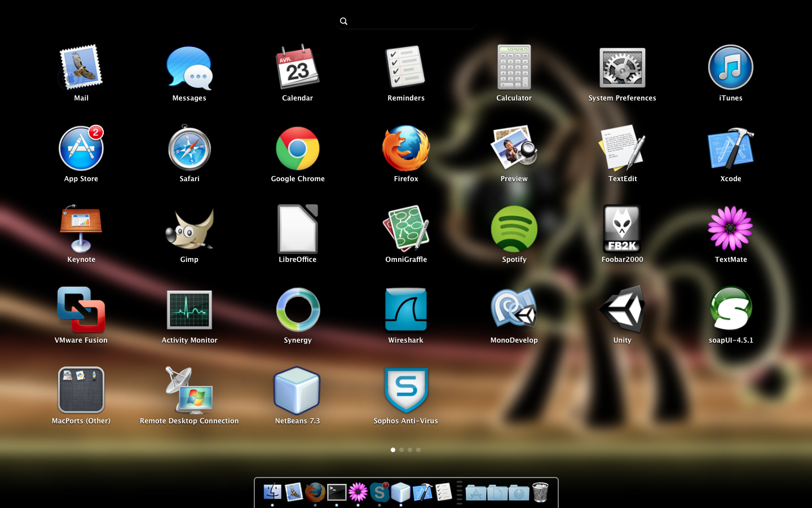
Task: Click the Remote Desktop Connection label
Action: [189, 421]
